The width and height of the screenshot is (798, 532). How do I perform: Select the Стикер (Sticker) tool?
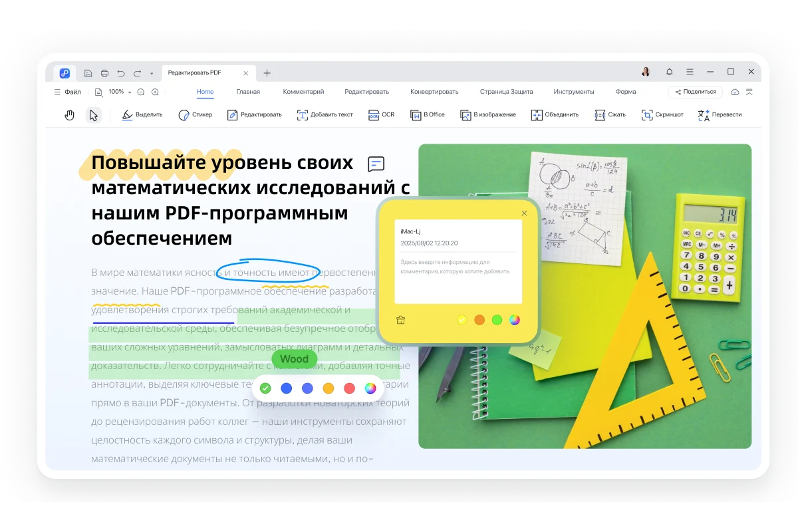tap(196, 114)
